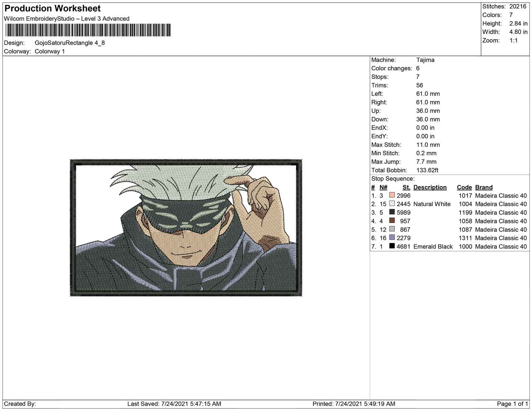The height and width of the screenshot is (409, 532).
Task: Click the salmon color swatch for stop 1
Action: (392, 195)
